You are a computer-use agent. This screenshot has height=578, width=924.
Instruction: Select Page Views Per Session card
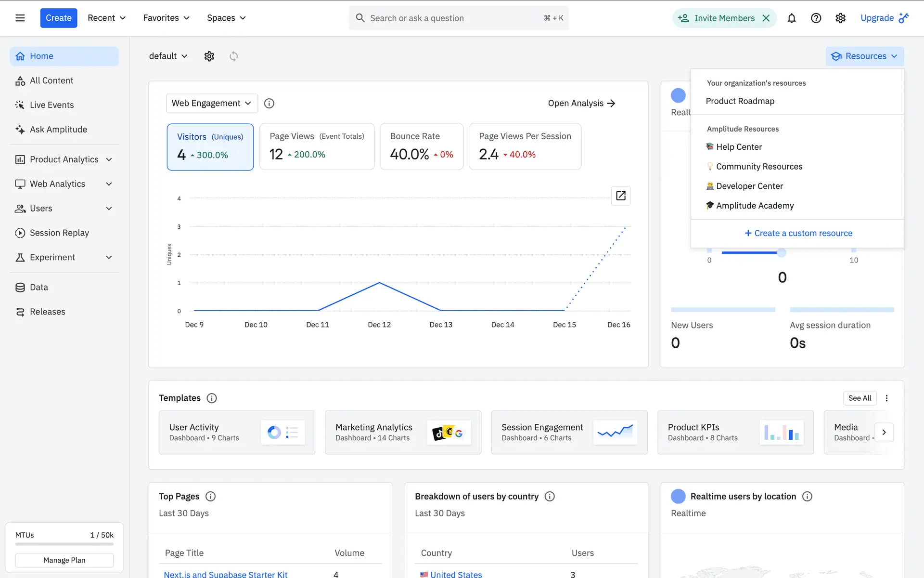[x=525, y=146]
